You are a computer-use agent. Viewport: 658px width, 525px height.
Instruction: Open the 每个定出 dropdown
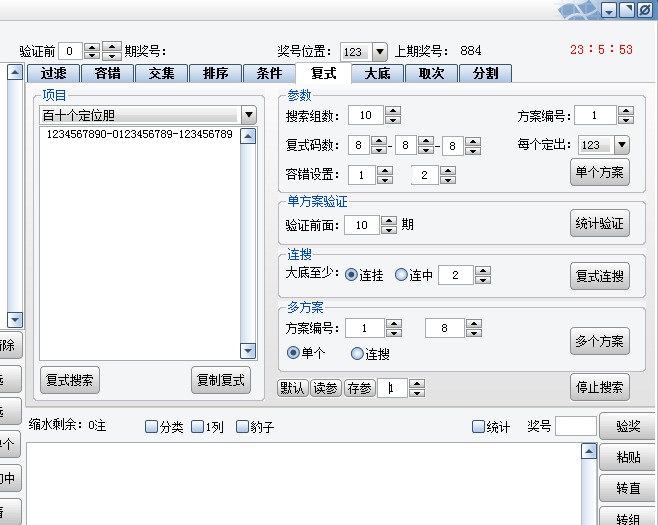(x=621, y=145)
